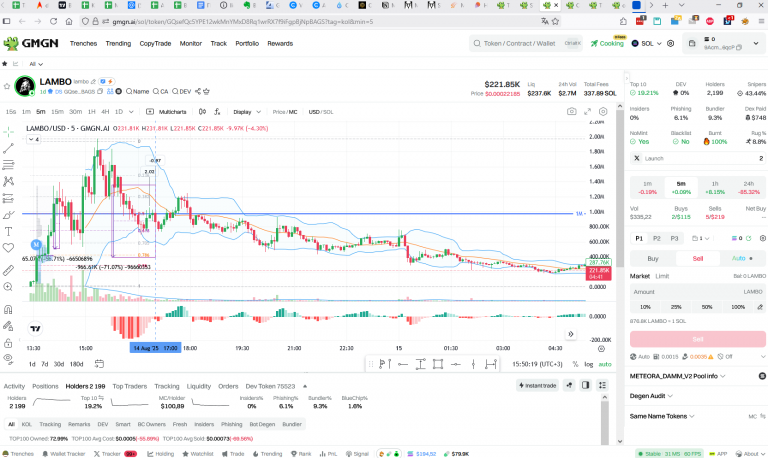Click the pink Sell submit button
This screenshot has width=768, height=458.
point(697,339)
